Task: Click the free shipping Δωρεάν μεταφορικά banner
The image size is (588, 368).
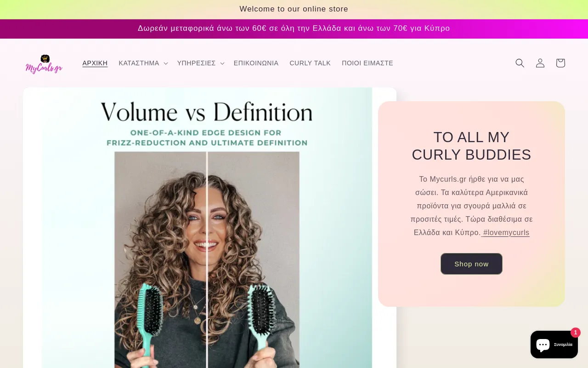Action: click(294, 29)
